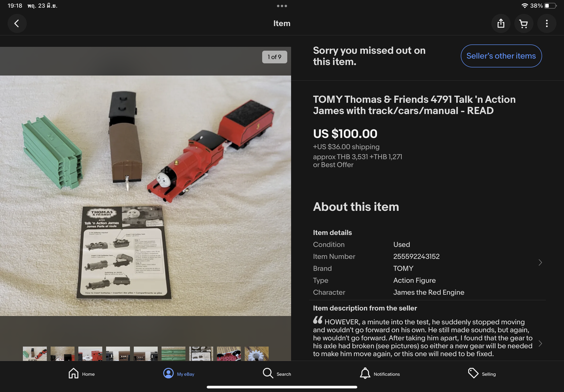
Task: Tap the three-dot multitasking indicator at top
Action: coord(282,6)
